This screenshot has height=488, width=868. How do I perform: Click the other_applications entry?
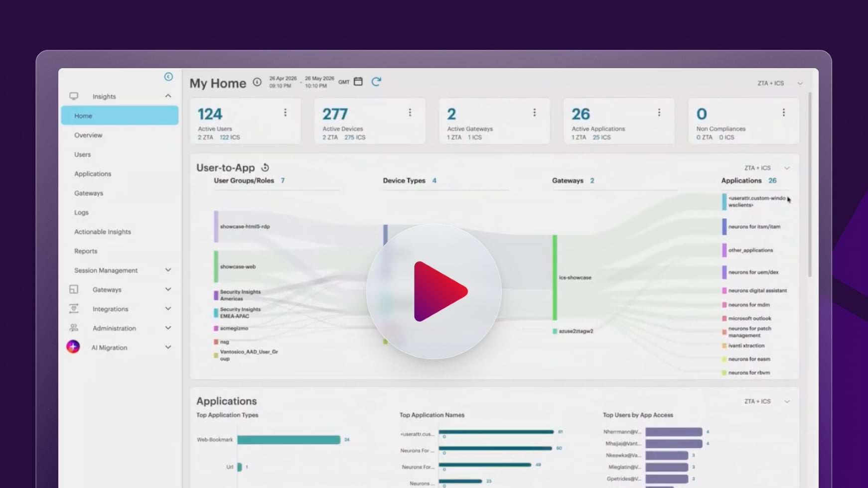point(750,250)
